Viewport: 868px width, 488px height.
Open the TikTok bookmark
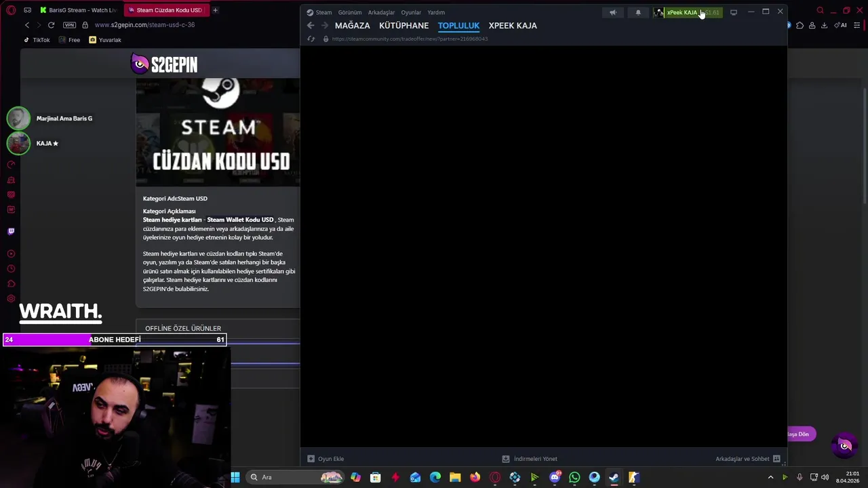point(37,40)
